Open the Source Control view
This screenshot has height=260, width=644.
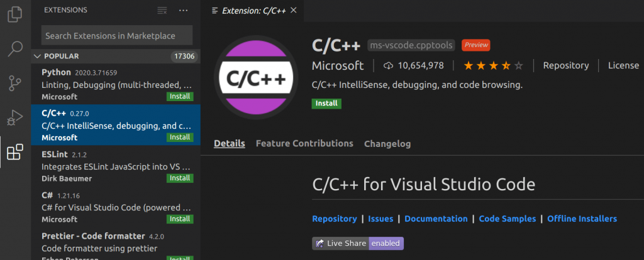click(x=15, y=84)
